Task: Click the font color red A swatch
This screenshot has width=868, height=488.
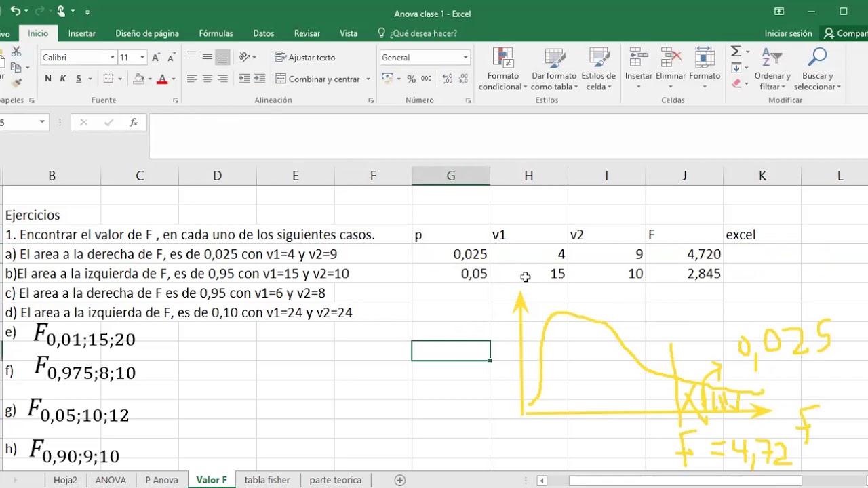Action: point(162,79)
